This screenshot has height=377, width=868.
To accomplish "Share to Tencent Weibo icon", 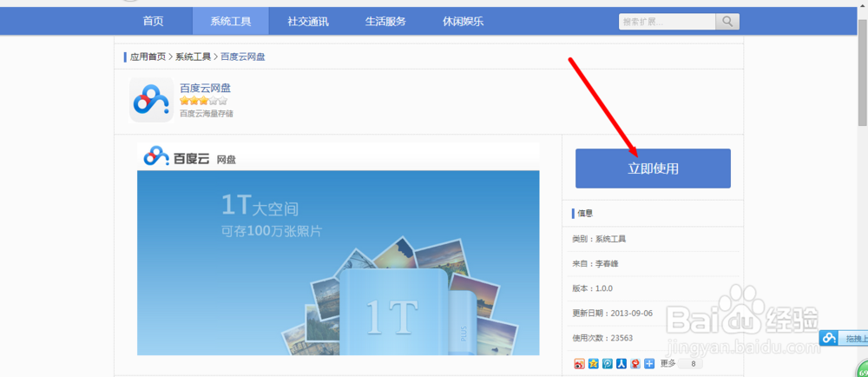I will click(608, 364).
